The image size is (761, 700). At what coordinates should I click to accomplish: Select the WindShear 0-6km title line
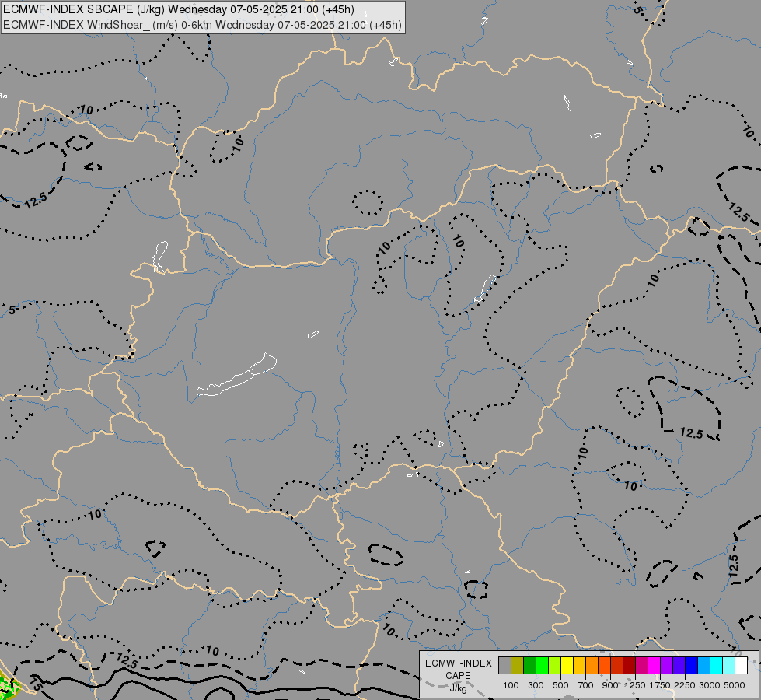(x=202, y=25)
